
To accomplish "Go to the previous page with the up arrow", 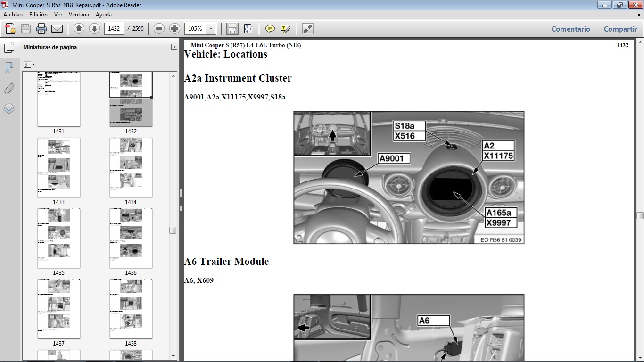I will pos(79,29).
